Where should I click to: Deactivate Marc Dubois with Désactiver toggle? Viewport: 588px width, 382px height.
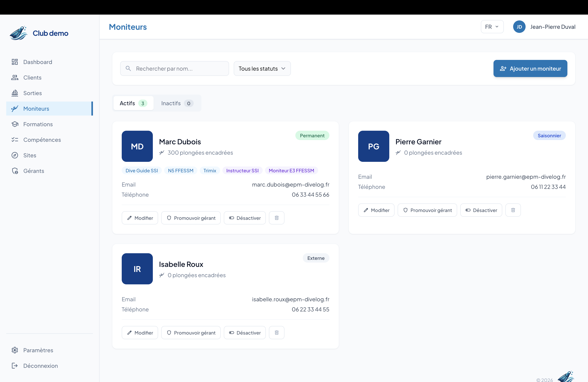pyautogui.click(x=245, y=218)
